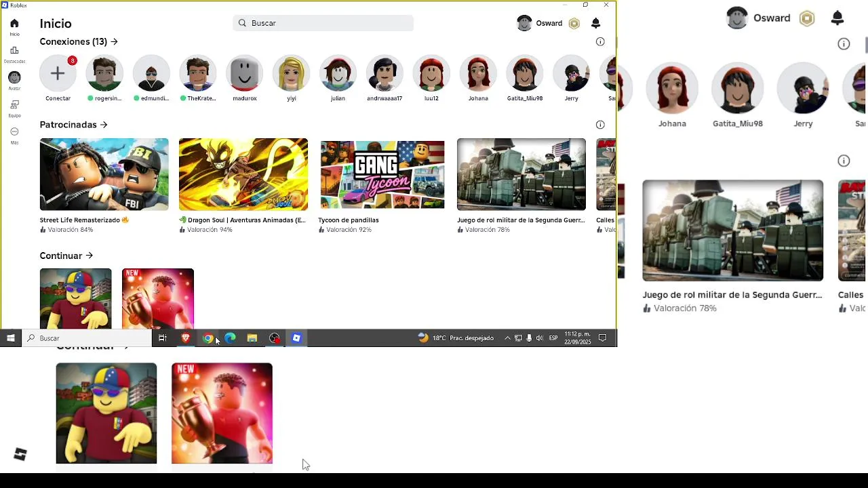Image resolution: width=868 pixels, height=488 pixels.
Task: Open TheKrate... friend avatar
Action: (x=198, y=73)
